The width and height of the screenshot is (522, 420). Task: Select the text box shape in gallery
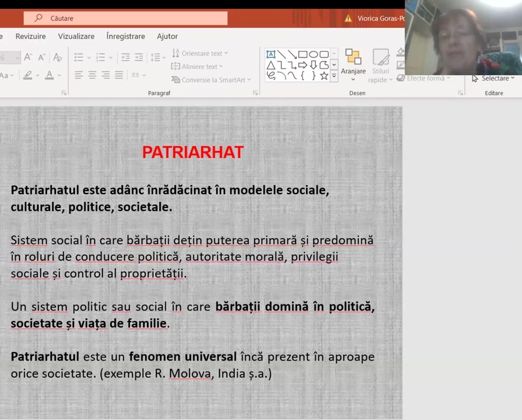271,54
